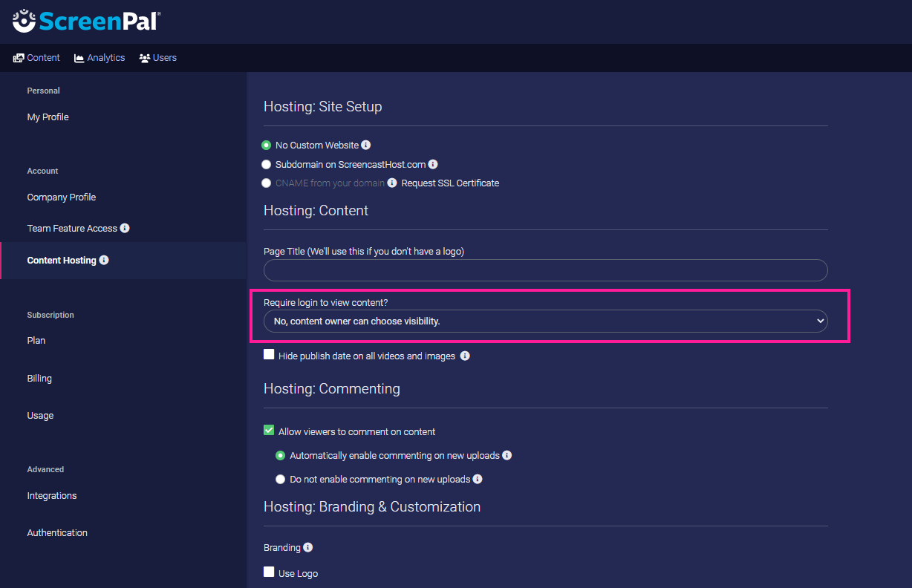Viewport: 912px width, 588px height.
Task: Open Billing in the sidebar
Action: [39, 379]
